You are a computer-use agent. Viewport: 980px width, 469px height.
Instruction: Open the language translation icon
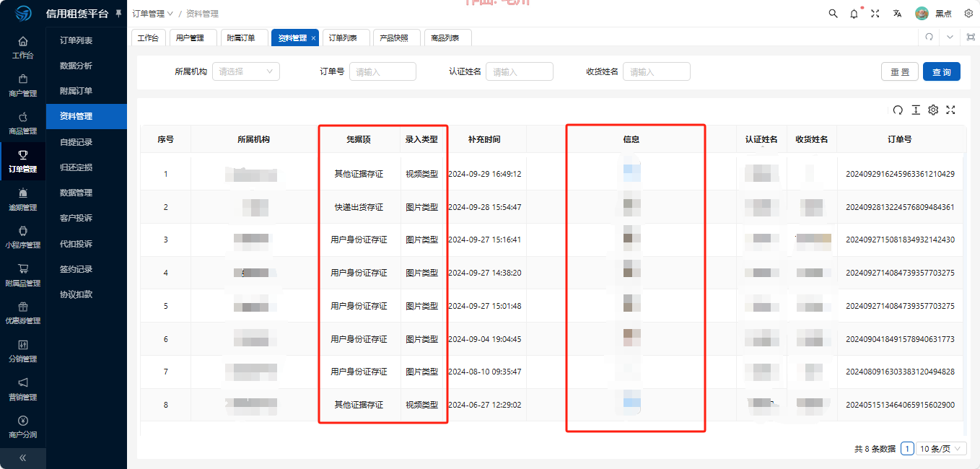click(897, 14)
